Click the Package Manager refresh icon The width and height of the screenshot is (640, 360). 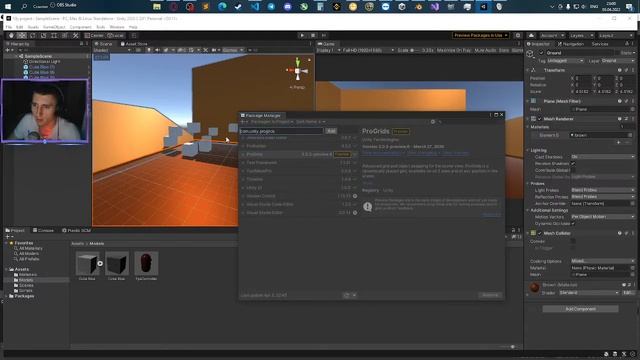click(347, 295)
